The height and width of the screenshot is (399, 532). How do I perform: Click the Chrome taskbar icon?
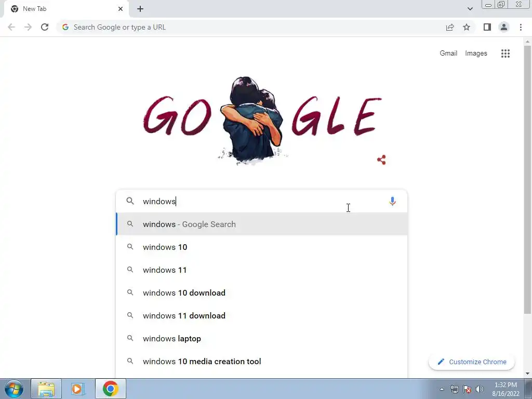click(x=110, y=389)
